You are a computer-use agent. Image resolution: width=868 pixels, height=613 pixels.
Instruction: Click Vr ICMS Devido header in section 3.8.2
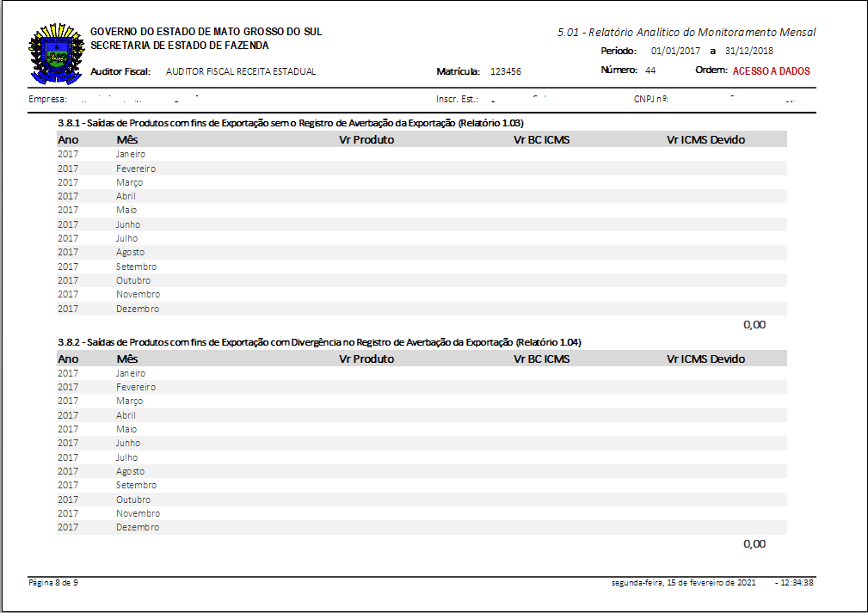705,359
